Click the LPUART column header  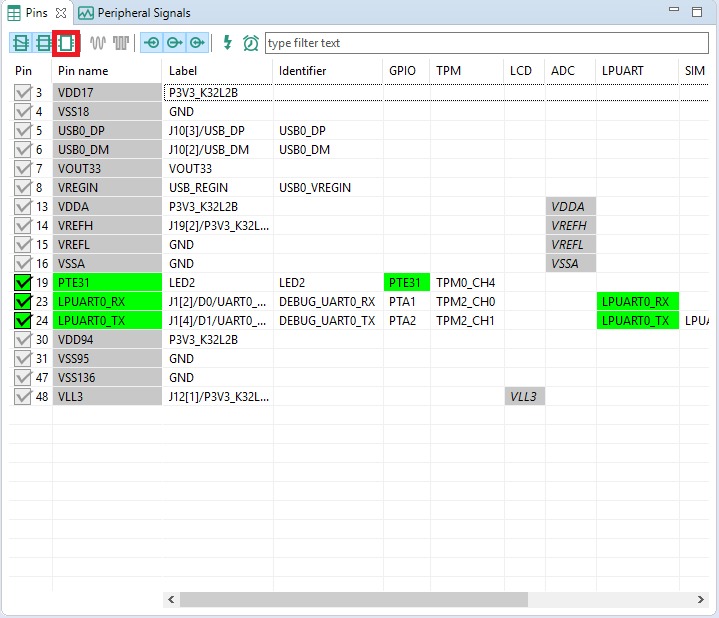click(x=622, y=71)
